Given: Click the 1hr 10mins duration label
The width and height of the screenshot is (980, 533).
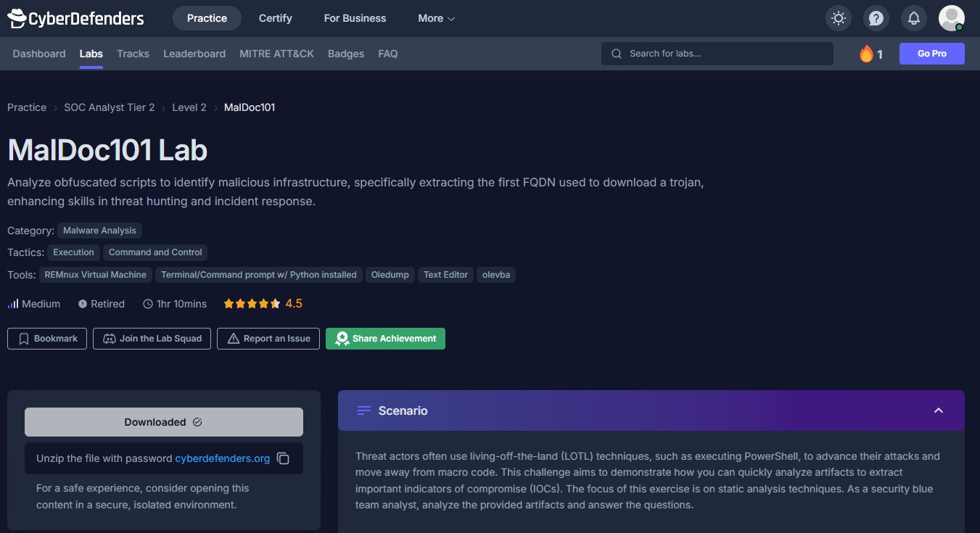Looking at the screenshot, I should pos(175,304).
